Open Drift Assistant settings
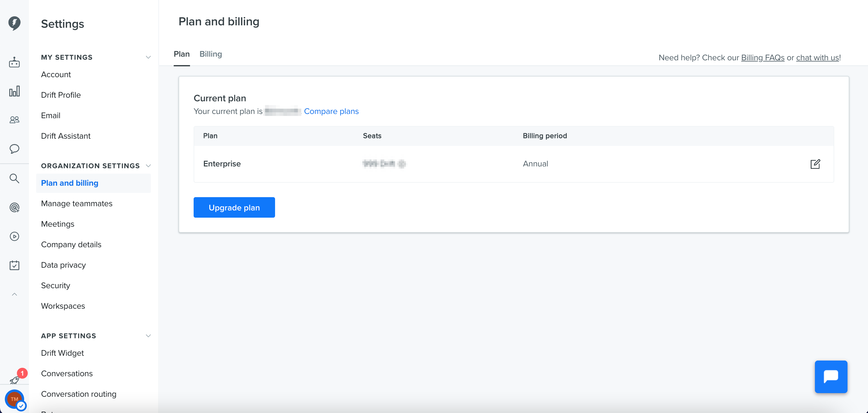Screen dimensions: 868x413 pyautogui.click(x=66, y=136)
